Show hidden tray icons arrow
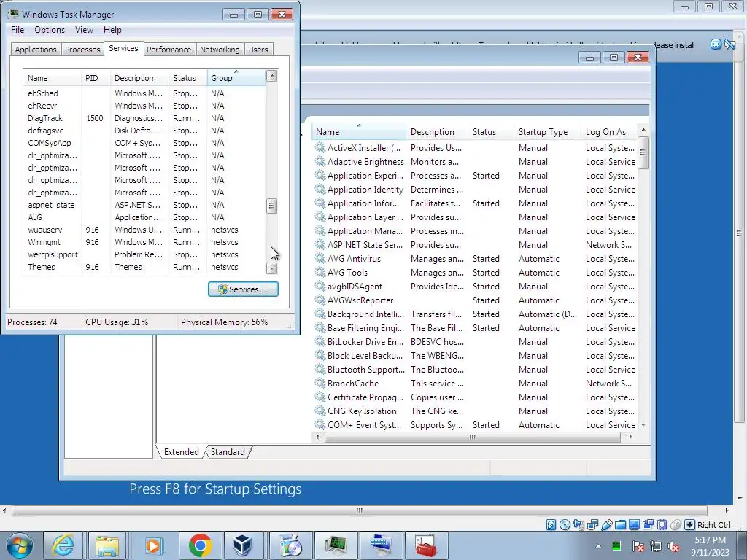This screenshot has width=747, height=560. pyautogui.click(x=598, y=546)
